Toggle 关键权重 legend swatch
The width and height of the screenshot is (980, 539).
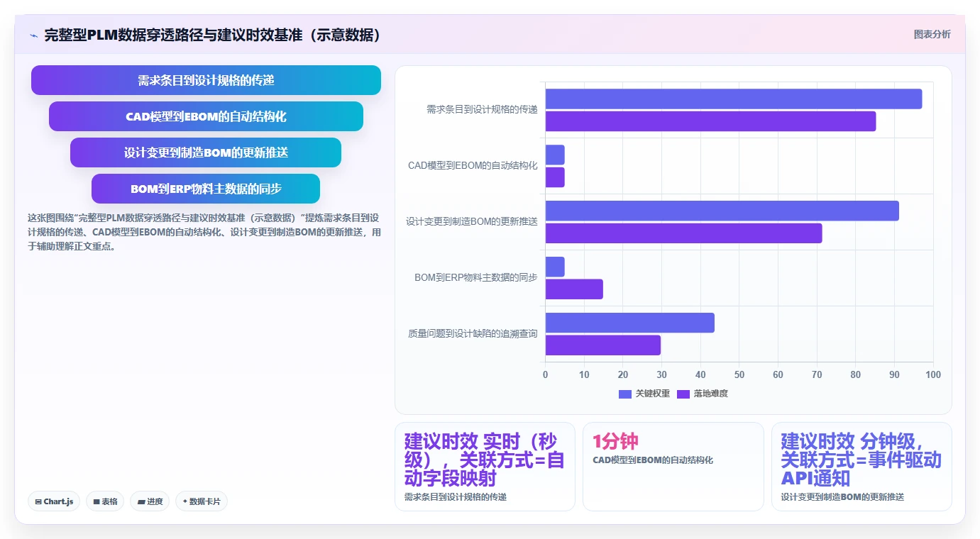point(624,394)
